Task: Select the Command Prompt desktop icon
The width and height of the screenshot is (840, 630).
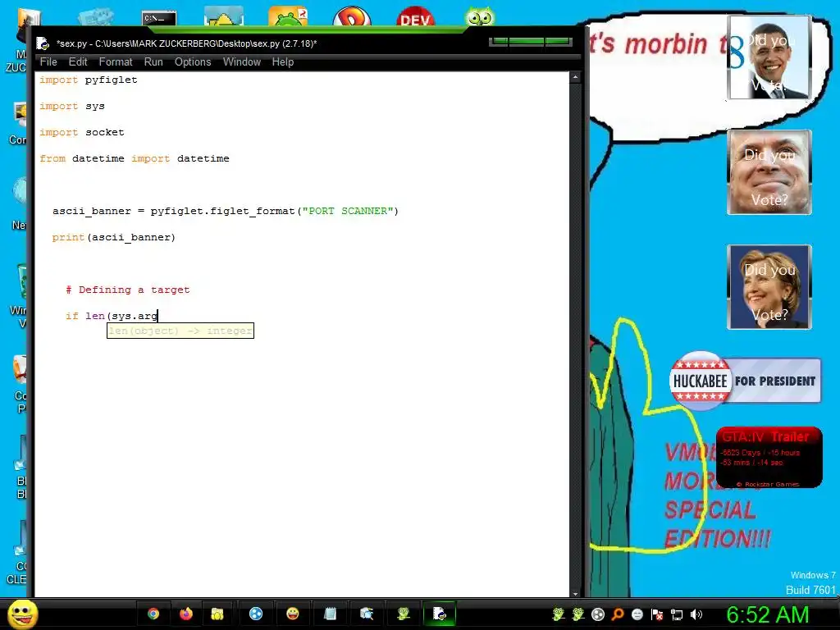Action: [x=159, y=18]
